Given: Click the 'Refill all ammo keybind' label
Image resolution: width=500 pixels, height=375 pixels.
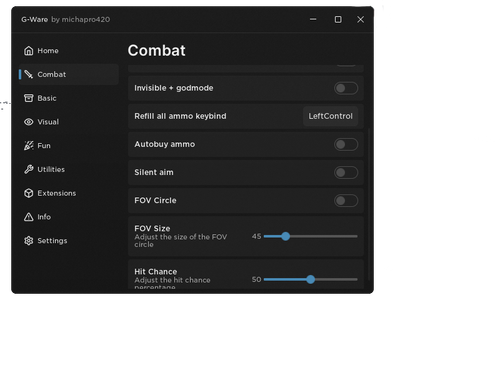Looking at the screenshot, I should (180, 116).
